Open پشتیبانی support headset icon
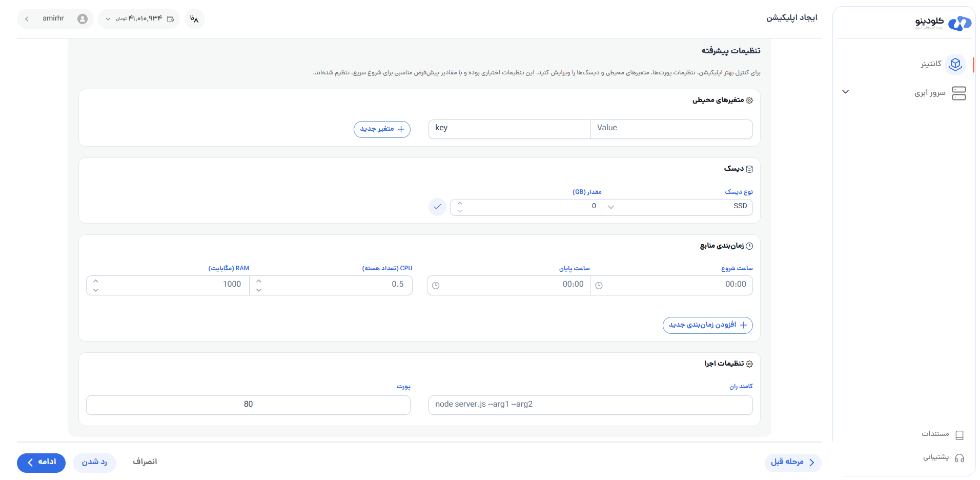The image size is (980, 480). [x=959, y=458]
